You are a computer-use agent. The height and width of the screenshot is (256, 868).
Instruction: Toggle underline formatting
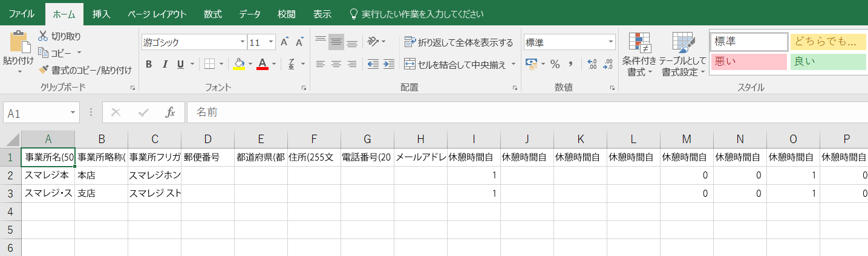pos(181,64)
